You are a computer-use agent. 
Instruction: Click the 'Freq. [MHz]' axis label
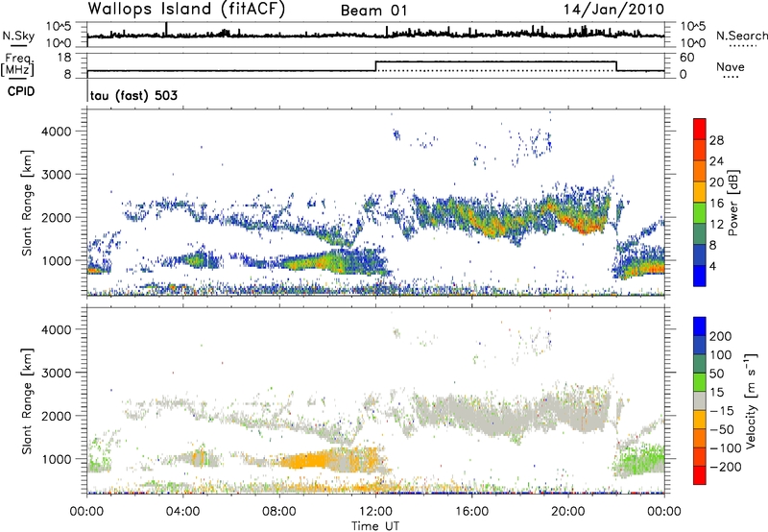point(17,64)
